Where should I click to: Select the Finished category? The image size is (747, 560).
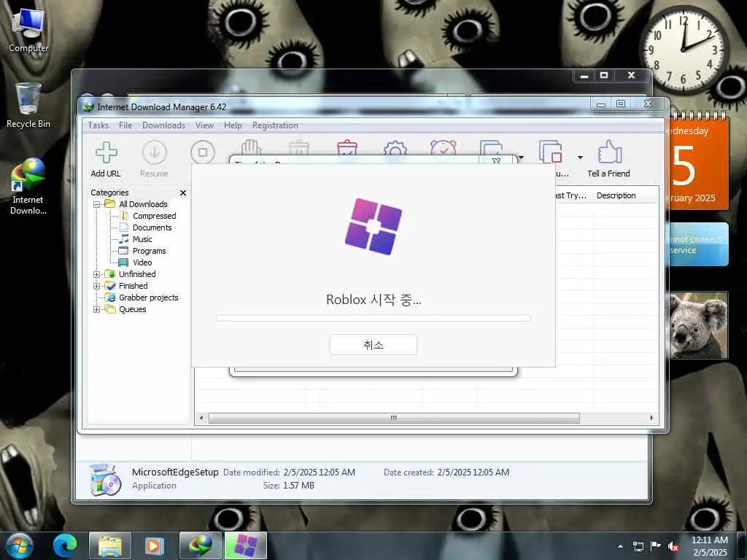(x=133, y=286)
